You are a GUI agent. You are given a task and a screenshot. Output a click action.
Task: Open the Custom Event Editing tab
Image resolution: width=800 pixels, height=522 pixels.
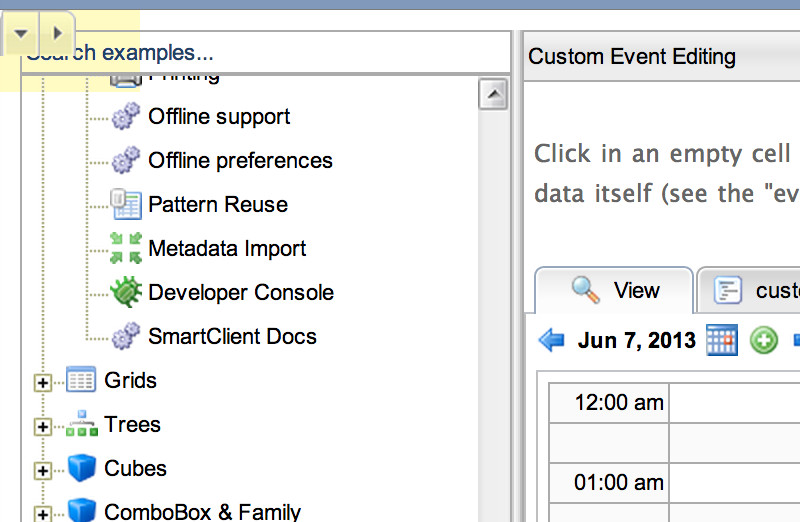coord(632,57)
